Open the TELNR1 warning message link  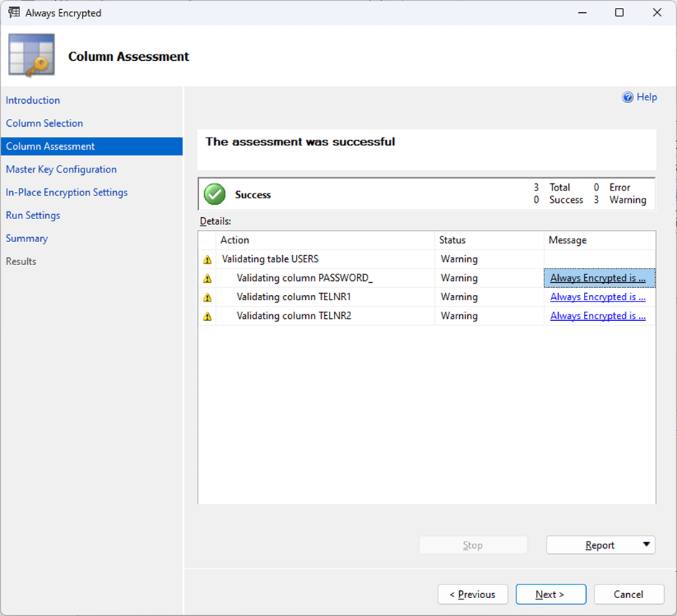[597, 297]
